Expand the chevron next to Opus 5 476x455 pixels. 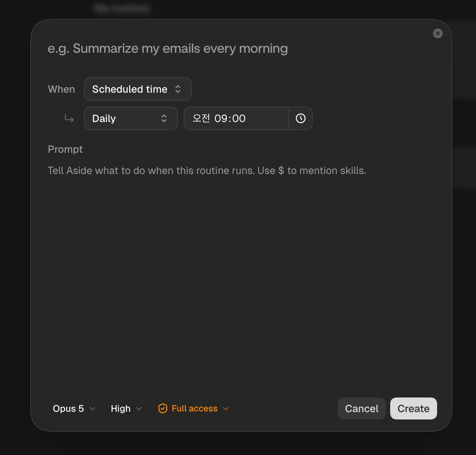[92, 408]
